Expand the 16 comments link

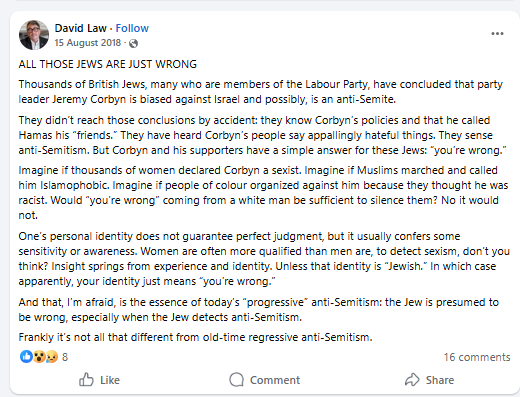pyautogui.click(x=477, y=357)
